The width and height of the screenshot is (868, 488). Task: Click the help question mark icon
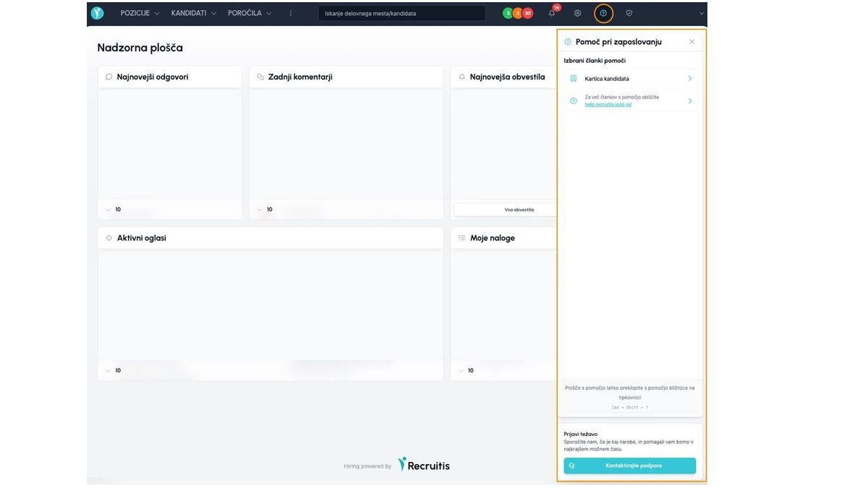pyautogui.click(x=603, y=13)
